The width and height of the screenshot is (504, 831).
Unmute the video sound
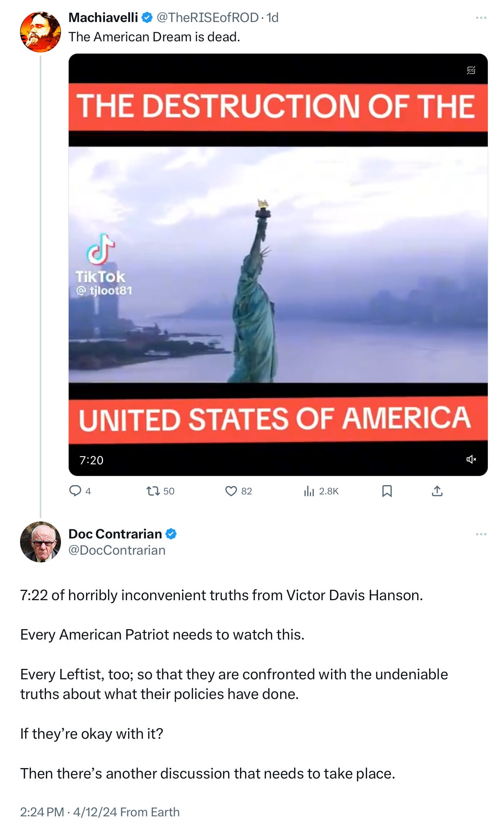click(471, 459)
